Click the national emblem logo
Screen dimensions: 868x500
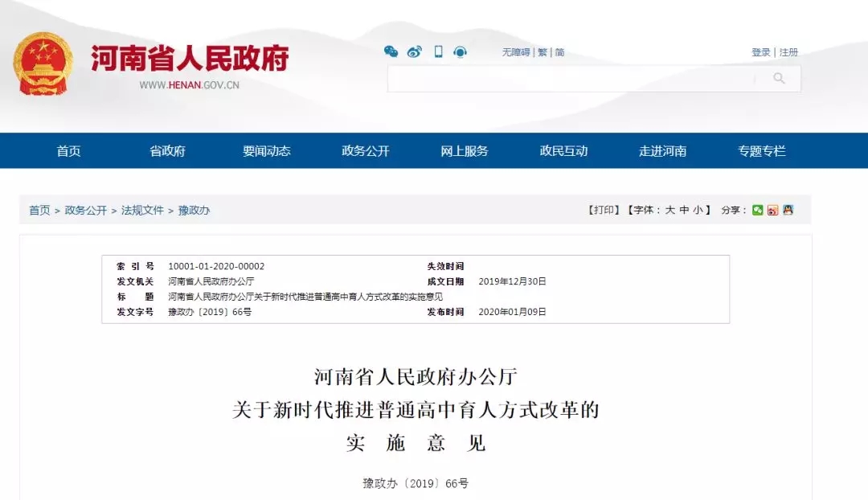(x=43, y=64)
